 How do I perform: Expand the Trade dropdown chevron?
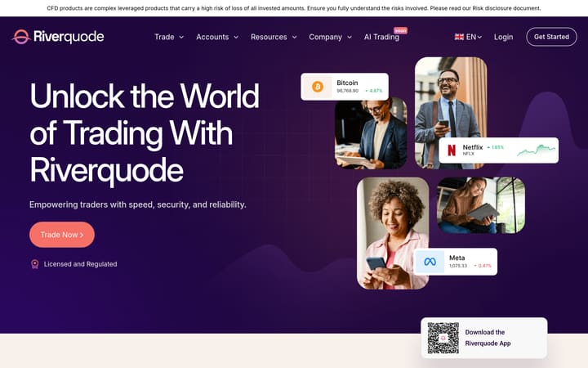pos(181,37)
